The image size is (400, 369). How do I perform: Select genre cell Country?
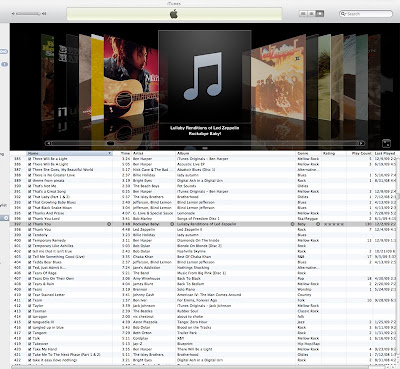[x=304, y=295]
